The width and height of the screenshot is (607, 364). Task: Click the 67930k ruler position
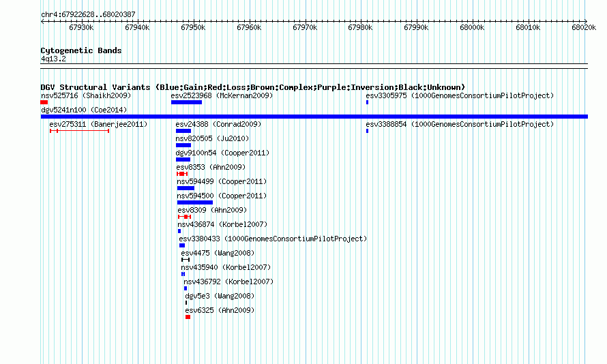point(81,27)
